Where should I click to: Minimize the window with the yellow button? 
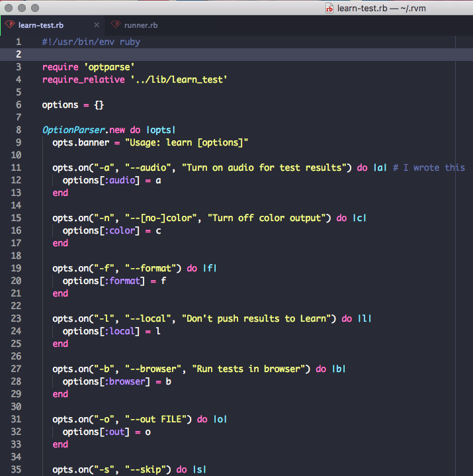coord(22,7)
